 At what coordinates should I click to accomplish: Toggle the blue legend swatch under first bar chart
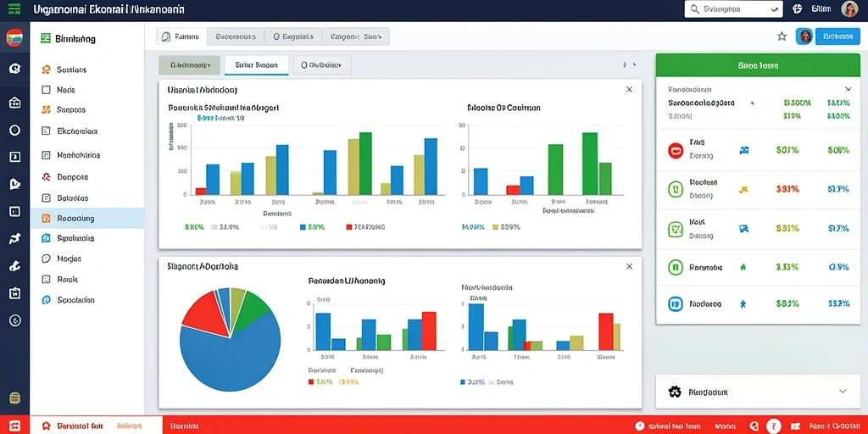click(x=303, y=227)
